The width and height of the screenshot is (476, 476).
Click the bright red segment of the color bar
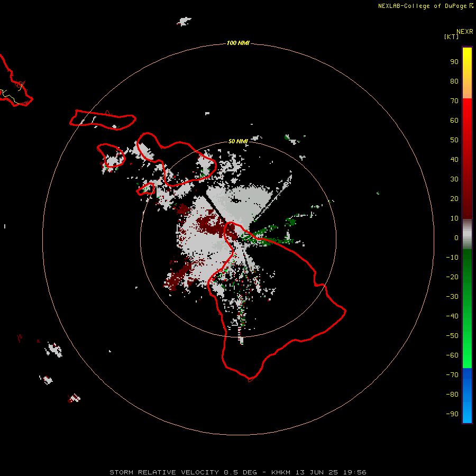click(467, 158)
